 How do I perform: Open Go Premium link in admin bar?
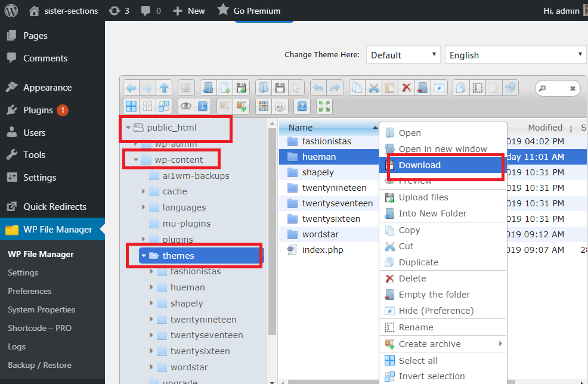249,11
